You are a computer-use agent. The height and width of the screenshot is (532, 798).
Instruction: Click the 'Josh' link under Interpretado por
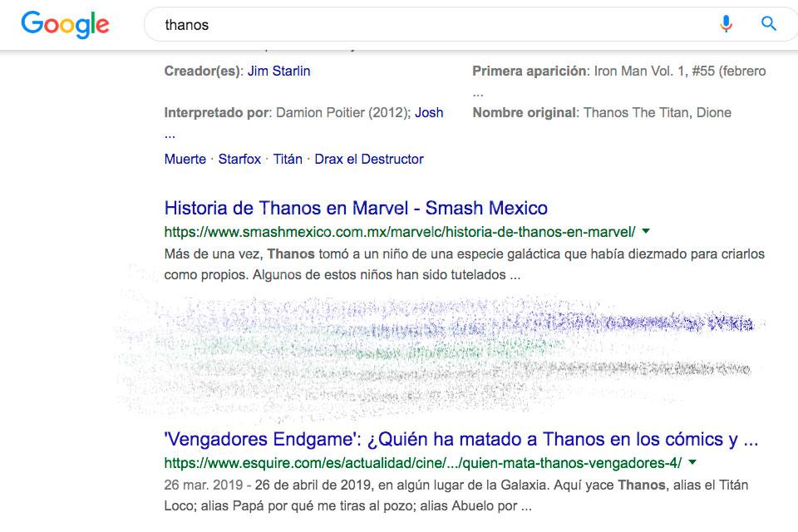coord(429,112)
